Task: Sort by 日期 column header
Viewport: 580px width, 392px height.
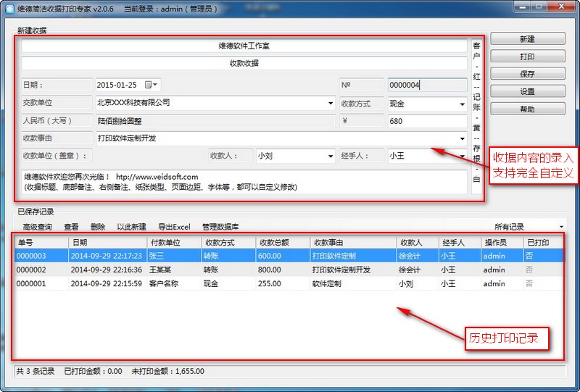Action: point(107,243)
